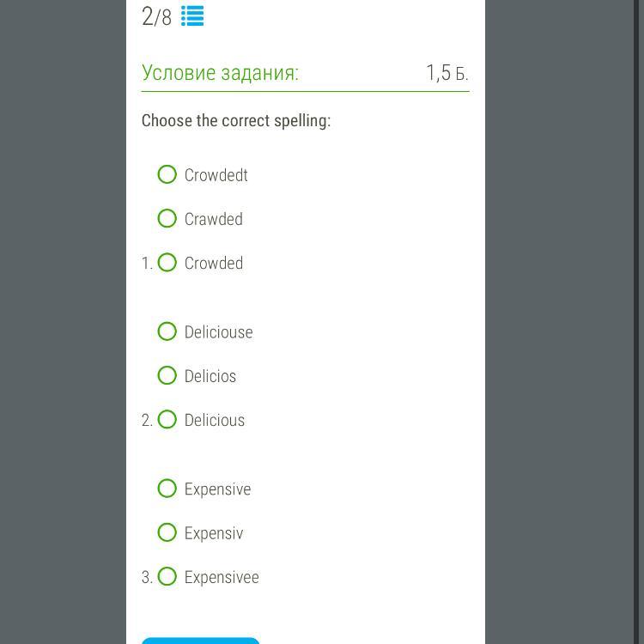Click the Delicios answer label text
This screenshot has height=644, width=644.
click(210, 376)
